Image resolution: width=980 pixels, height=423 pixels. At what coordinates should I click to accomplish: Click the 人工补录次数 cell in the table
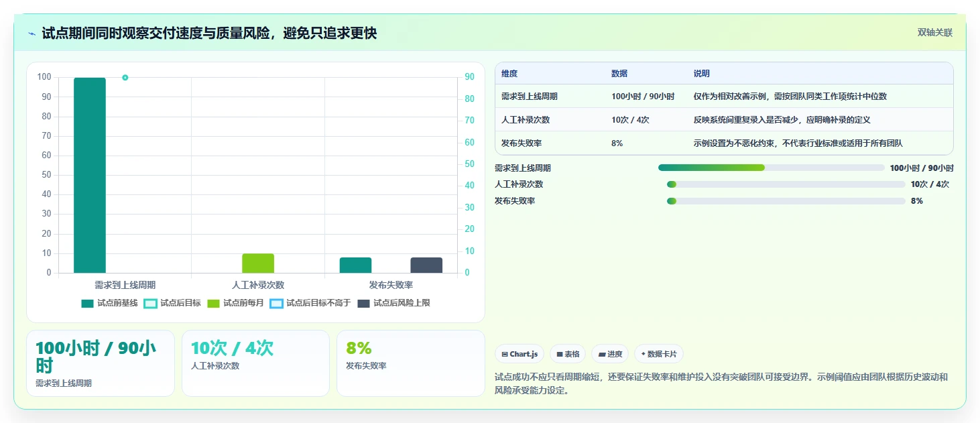tap(526, 120)
